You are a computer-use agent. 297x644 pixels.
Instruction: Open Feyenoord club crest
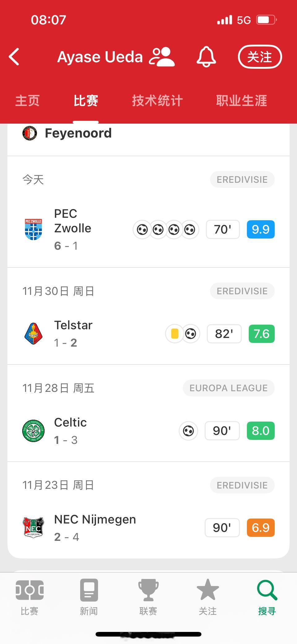[x=30, y=133]
